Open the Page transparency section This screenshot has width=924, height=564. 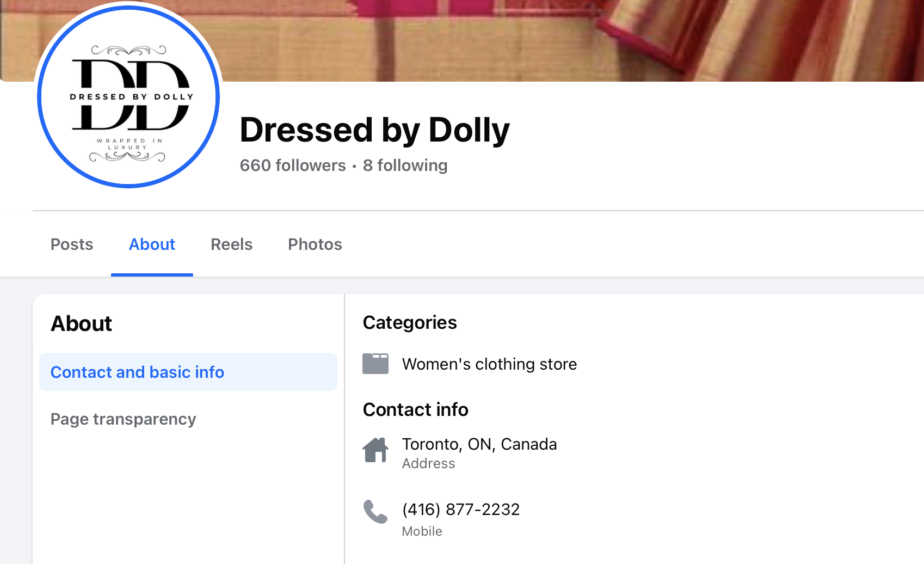[124, 419]
